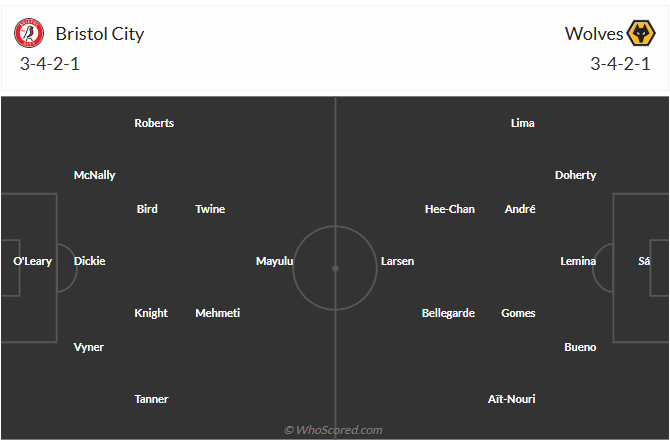This screenshot has height=440, width=670.
Task: Click Lemina in Wolves' defence
Action: point(578,261)
